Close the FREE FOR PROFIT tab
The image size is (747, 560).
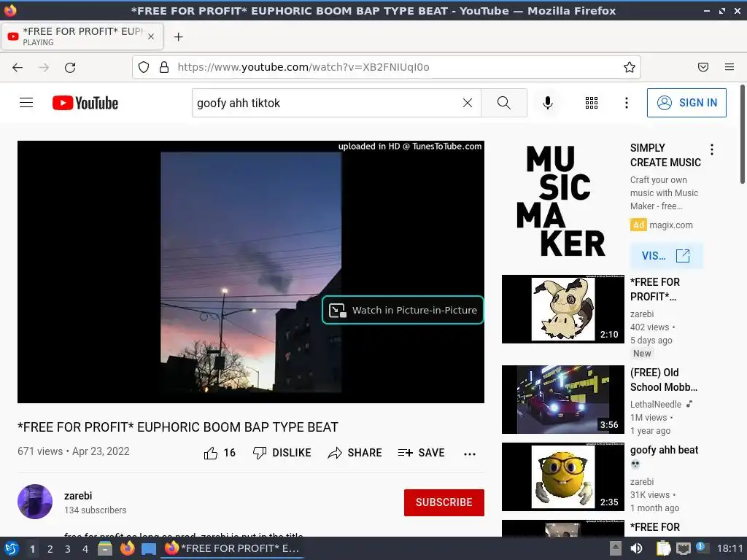coord(150,36)
